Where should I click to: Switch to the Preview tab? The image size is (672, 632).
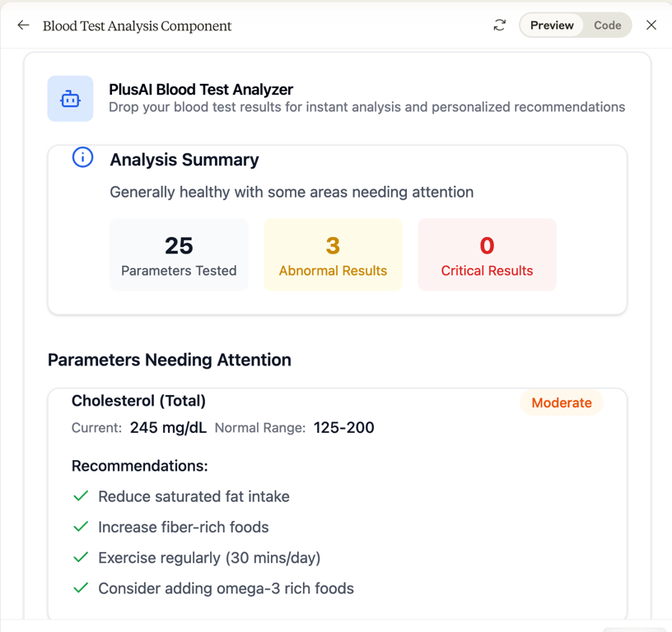click(x=551, y=26)
